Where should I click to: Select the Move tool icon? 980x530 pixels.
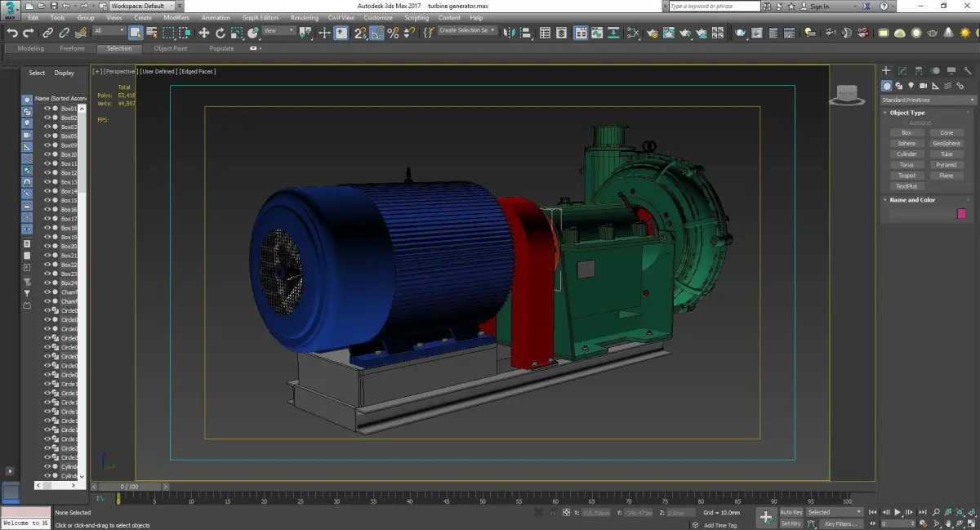[204, 33]
